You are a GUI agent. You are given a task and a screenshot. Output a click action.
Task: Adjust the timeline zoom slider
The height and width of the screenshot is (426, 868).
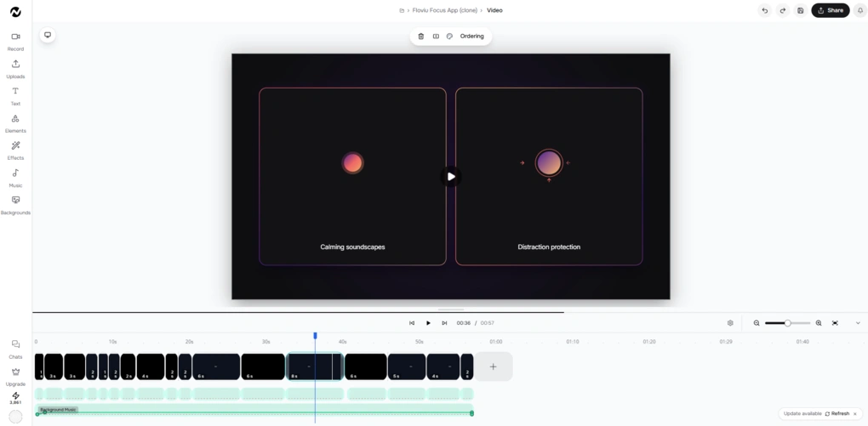pyautogui.click(x=787, y=323)
